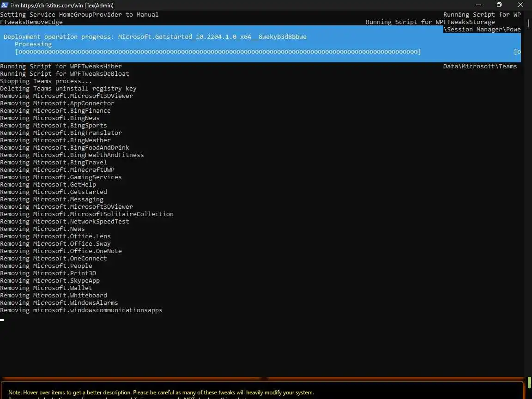Click the green scrollbar thumb in the WinUtil window
The width and height of the screenshot is (532, 399).
(x=529, y=382)
